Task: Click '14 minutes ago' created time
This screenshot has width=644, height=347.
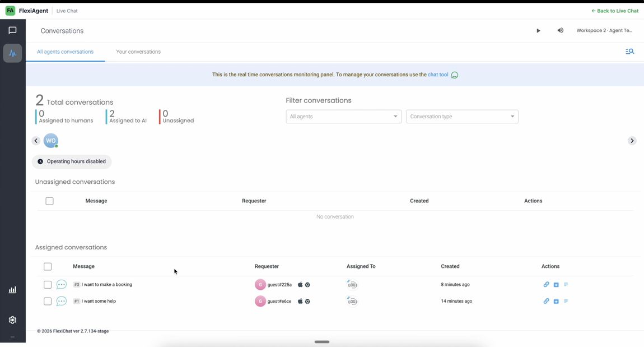Action: 456,302
